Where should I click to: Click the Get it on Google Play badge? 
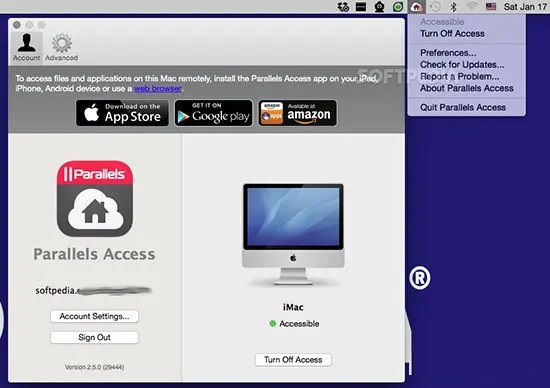pyautogui.click(x=213, y=113)
